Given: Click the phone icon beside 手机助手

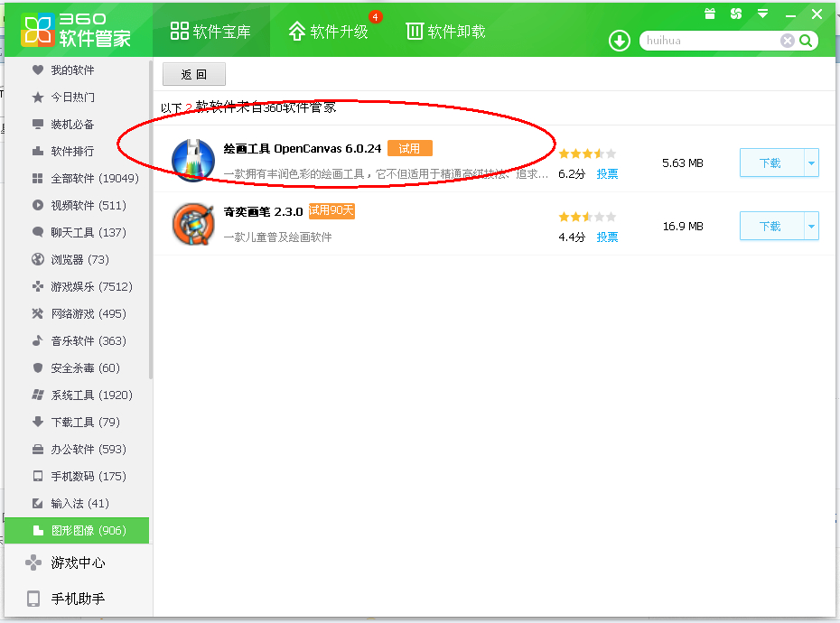Looking at the screenshot, I should click(x=33, y=599).
